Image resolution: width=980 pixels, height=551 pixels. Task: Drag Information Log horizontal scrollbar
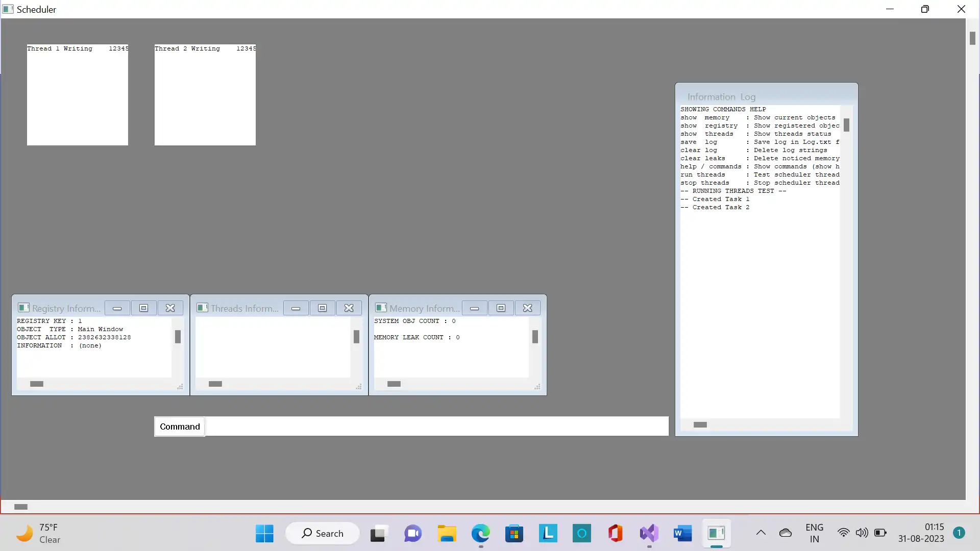coord(700,424)
